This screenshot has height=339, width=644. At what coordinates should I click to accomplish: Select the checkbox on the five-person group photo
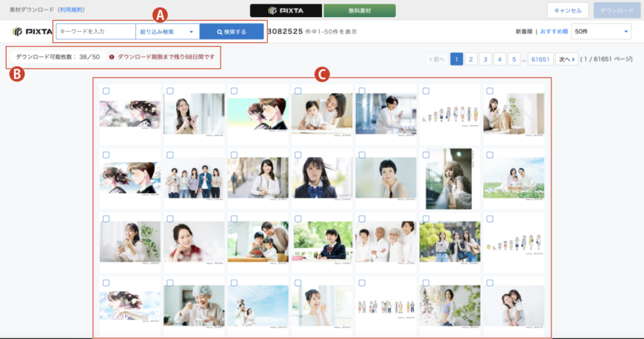[x=170, y=155]
